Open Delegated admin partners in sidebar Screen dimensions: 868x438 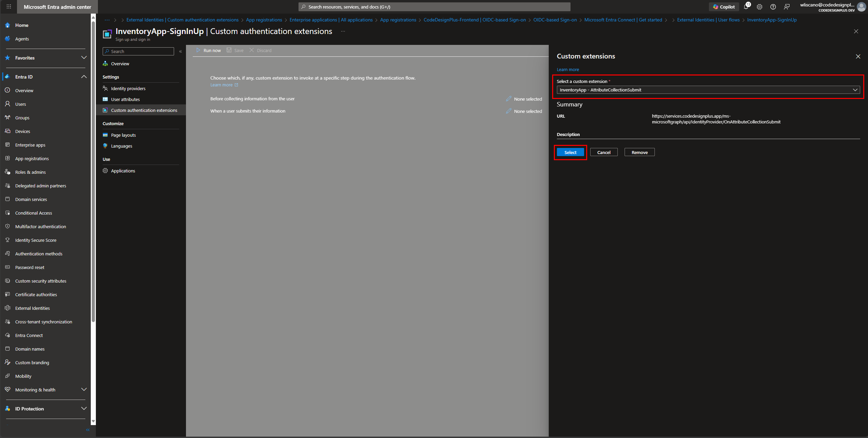[40, 186]
